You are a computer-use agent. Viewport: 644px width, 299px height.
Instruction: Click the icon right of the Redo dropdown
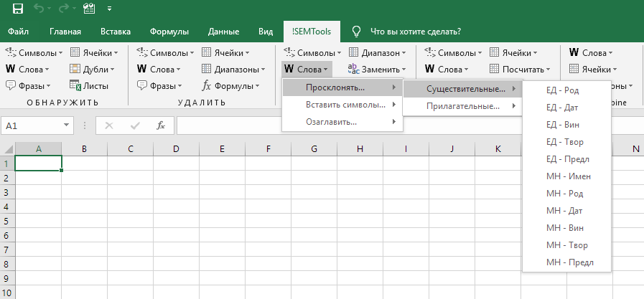89,8
